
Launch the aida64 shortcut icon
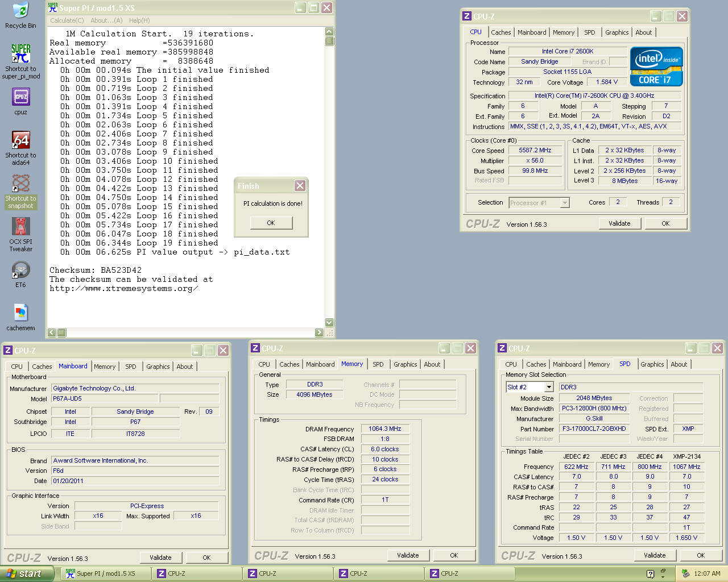(x=20, y=140)
